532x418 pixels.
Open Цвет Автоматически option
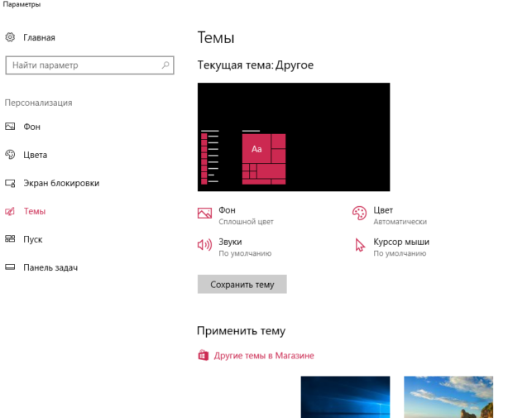(400, 215)
